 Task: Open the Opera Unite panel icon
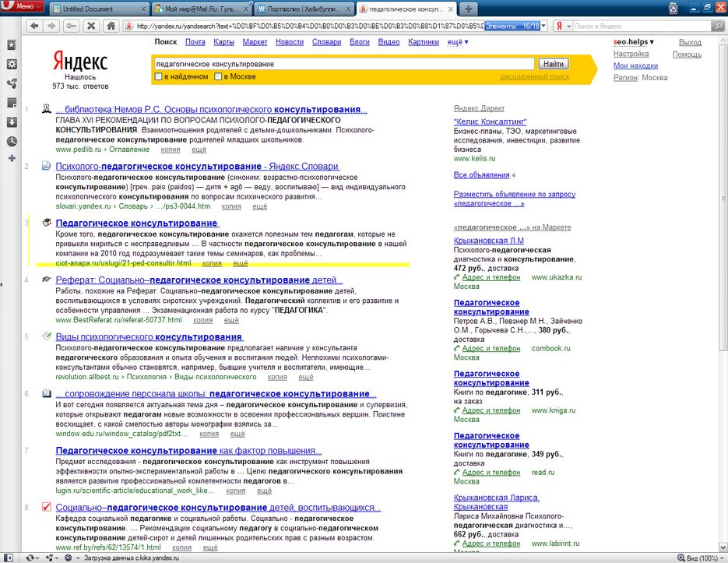click(12, 83)
